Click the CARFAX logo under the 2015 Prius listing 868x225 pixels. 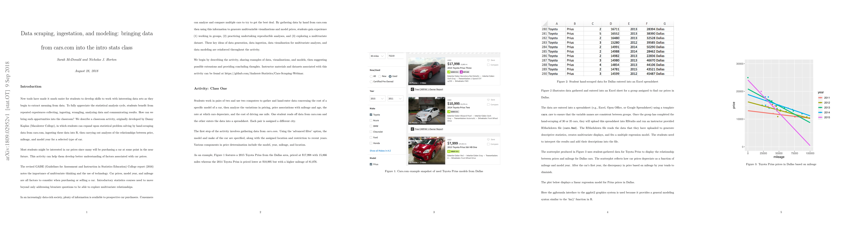point(412,89)
